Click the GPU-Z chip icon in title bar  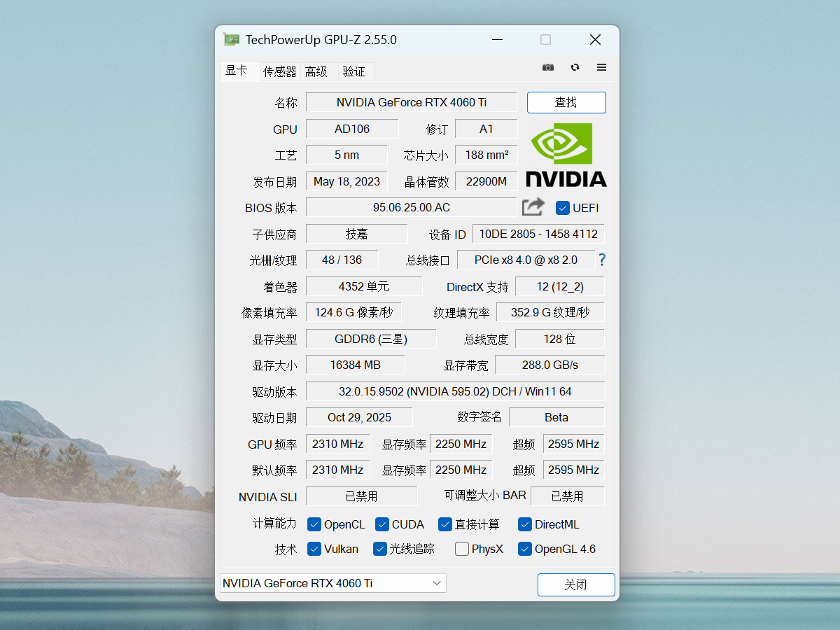point(230,39)
